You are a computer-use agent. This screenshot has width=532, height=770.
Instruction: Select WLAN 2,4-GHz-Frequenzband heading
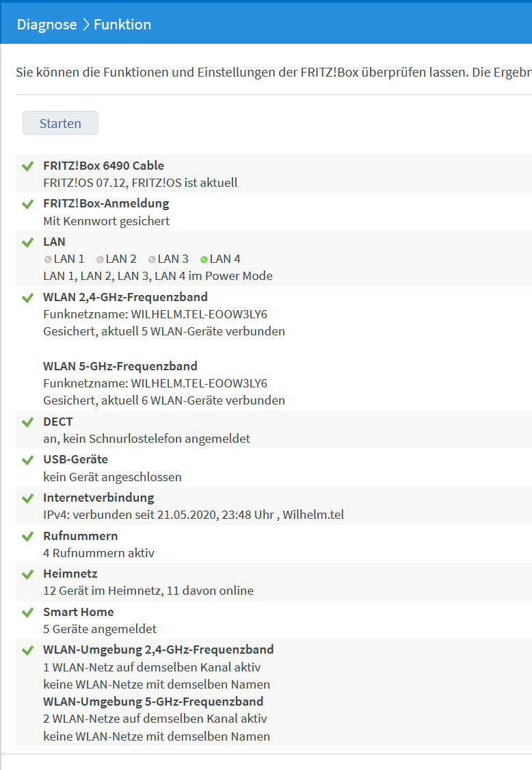click(125, 297)
